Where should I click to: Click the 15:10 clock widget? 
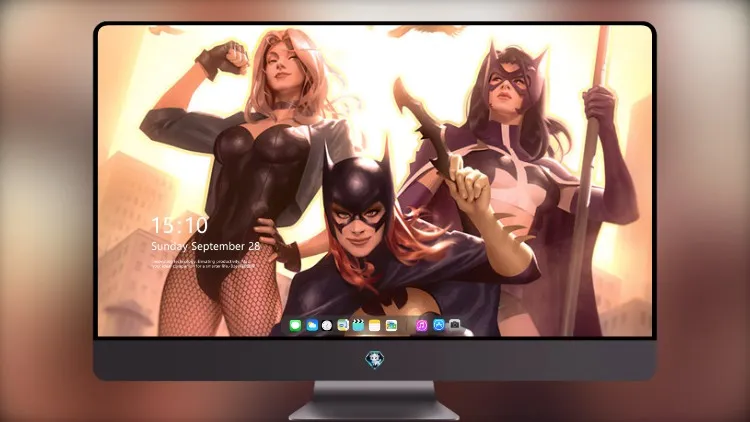point(179,225)
